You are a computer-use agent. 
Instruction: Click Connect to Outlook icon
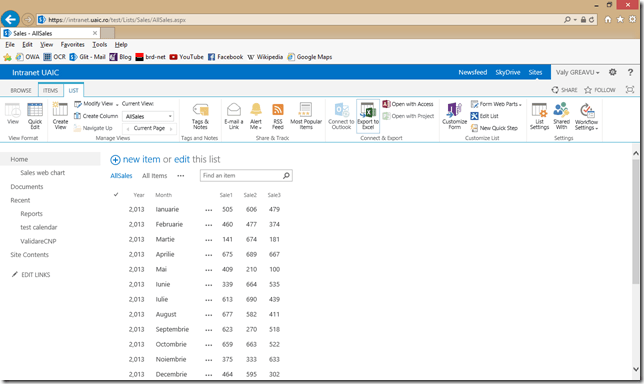point(341,116)
